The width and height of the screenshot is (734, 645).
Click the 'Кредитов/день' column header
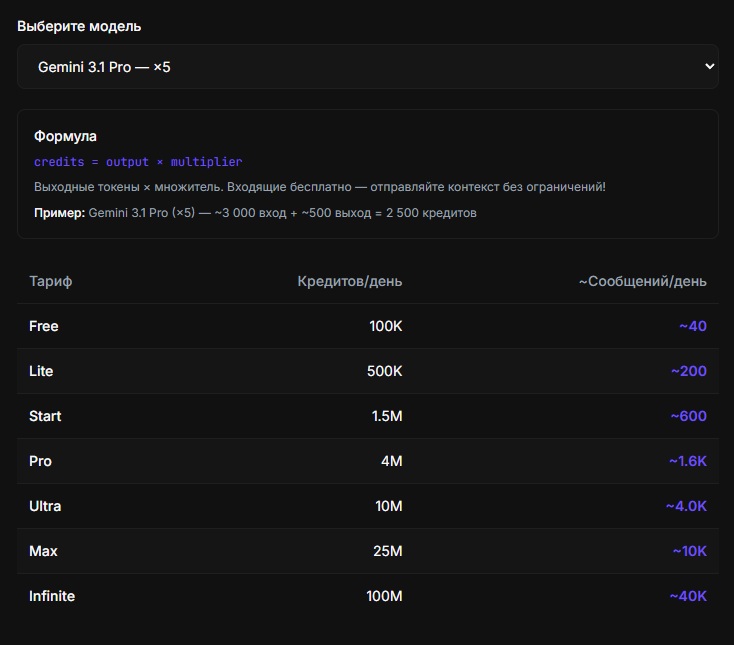[350, 281]
